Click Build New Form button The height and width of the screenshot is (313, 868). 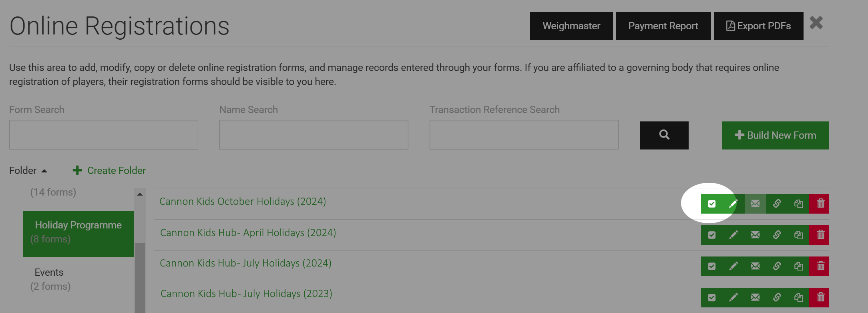pos(775,135)
